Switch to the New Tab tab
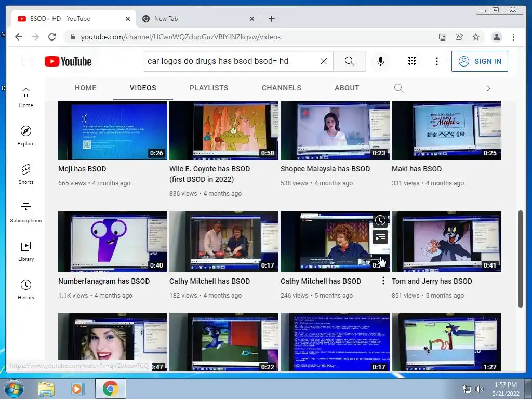 pyautogui.click(x=198, y=19)
